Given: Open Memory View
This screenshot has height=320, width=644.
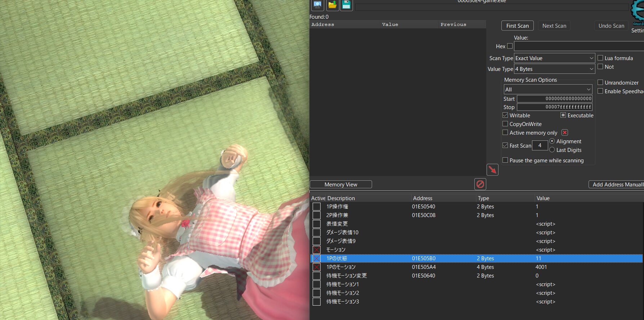Looking at the screenshot, I should tap(341, 185).
